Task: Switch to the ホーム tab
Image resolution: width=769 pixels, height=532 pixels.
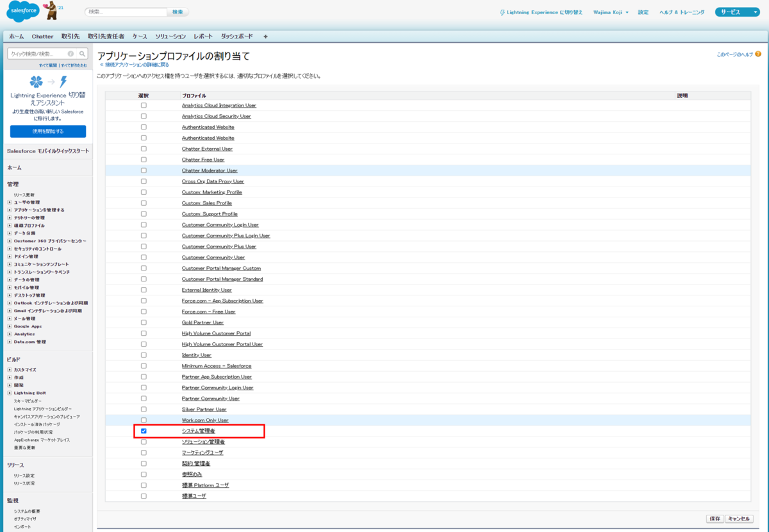Action: click(16, 37)
